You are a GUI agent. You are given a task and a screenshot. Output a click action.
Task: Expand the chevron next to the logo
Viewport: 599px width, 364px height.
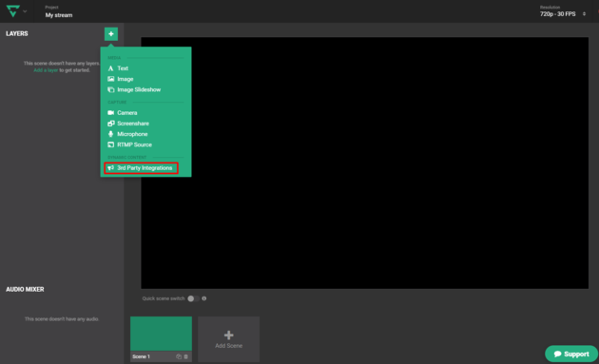click(25, 11)
